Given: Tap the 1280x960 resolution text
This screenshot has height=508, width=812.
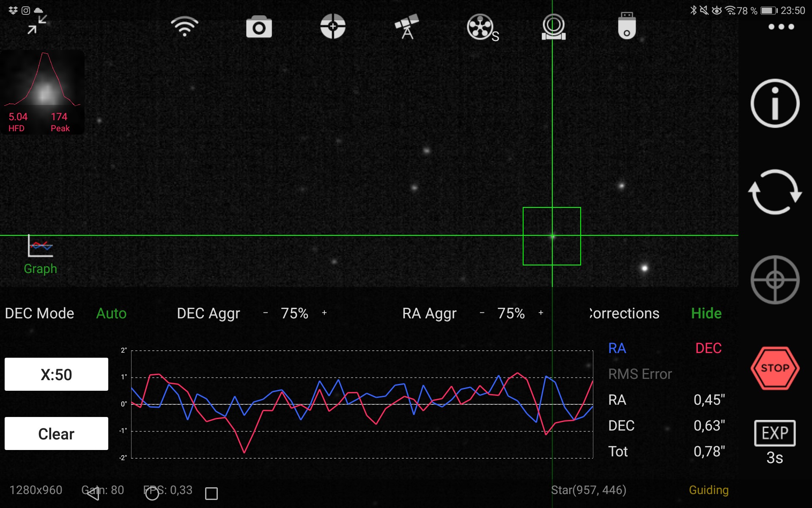Looking at the screenshot, I should [x=36, y=490].
